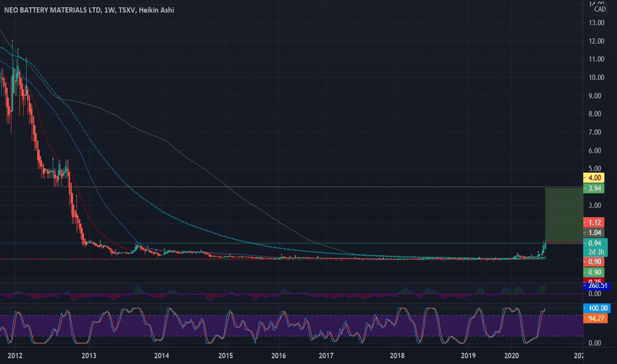Click the chart title NEO BATTERY MATERIALS LTD
617x364 pixels.
tap(52, 10)
